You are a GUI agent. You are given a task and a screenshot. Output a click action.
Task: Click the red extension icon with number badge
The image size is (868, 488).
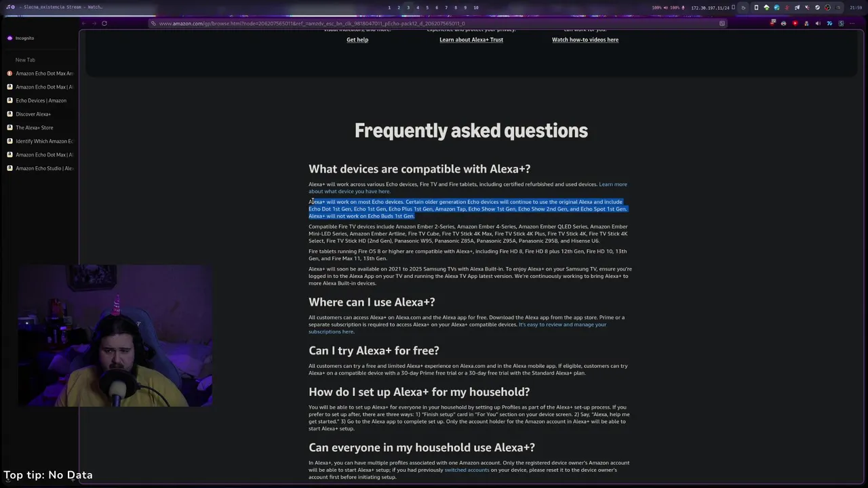(x=772, y=22)
